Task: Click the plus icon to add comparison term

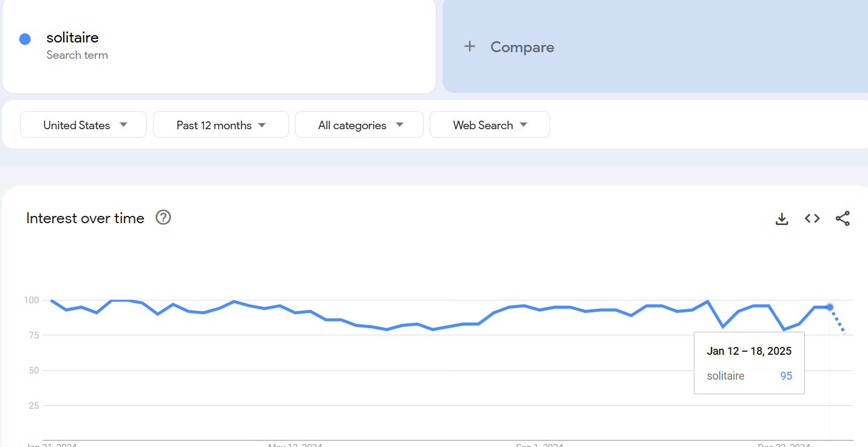Action: point(469,46)
